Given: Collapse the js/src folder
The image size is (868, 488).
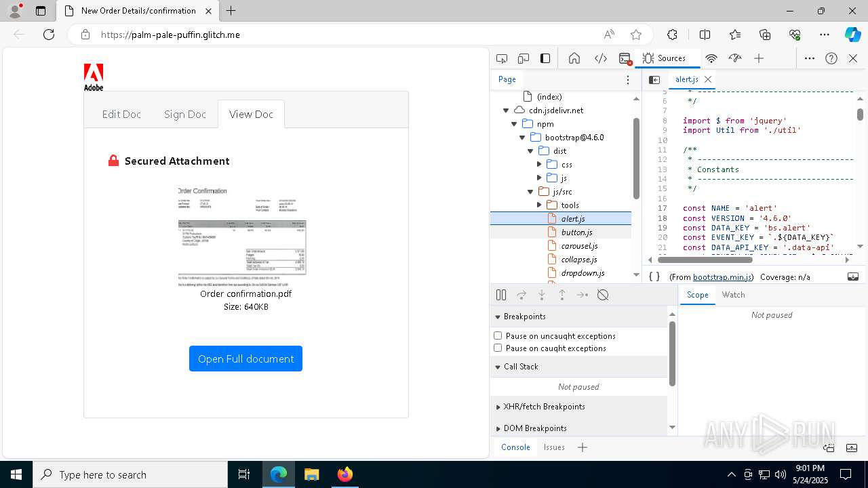Looking at the screenshot, I should click(530, 191).
